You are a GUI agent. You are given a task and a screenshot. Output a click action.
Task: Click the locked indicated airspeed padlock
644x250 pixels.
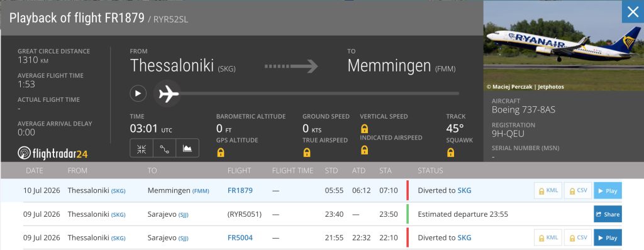coord(364,150)
